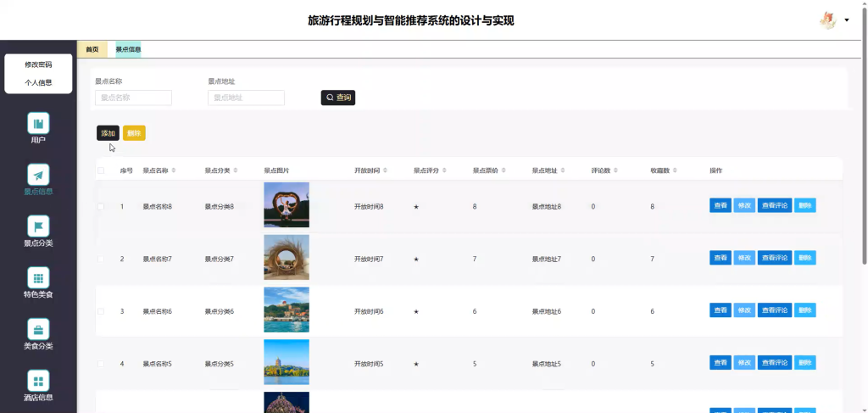
Task: Click row 删除 for 景点名称8
Action: pos(805,205)
